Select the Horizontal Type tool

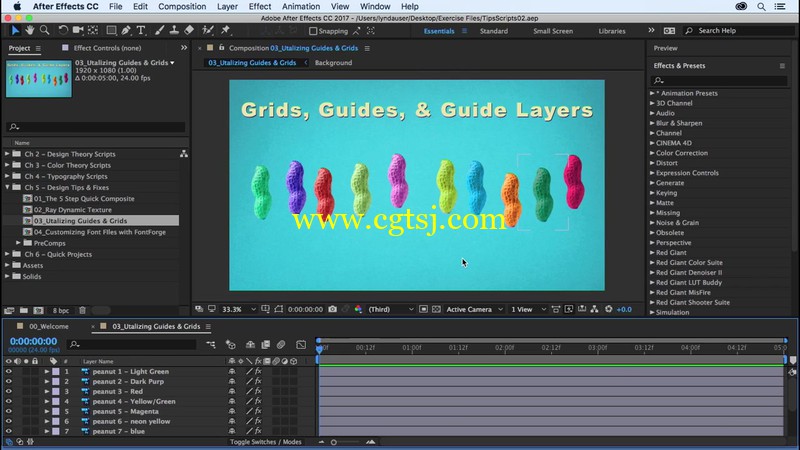[141, 31]
